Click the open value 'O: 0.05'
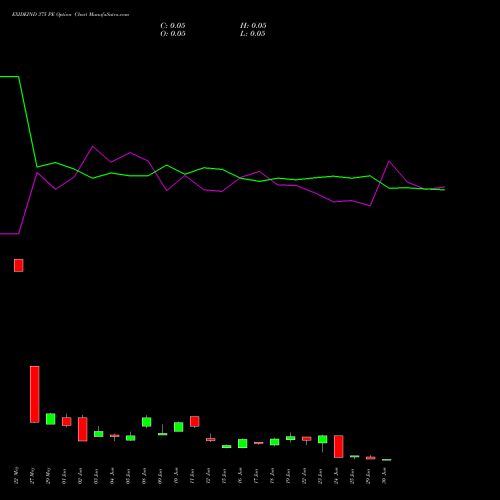Screen dimensions: 500x500 (x=173, y=34)
